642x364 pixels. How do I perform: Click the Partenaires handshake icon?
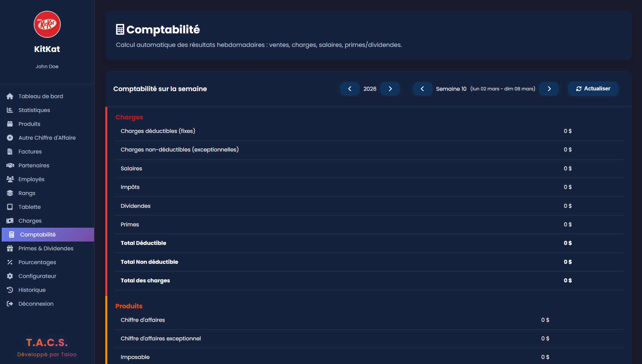tap(10, 166)
